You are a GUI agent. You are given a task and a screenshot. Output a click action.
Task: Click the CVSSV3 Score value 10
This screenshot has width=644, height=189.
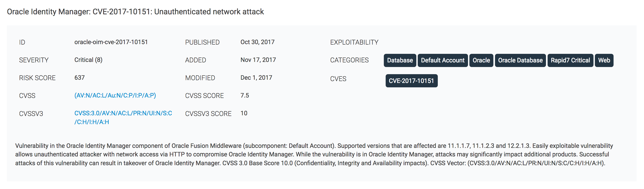point(244,113)
